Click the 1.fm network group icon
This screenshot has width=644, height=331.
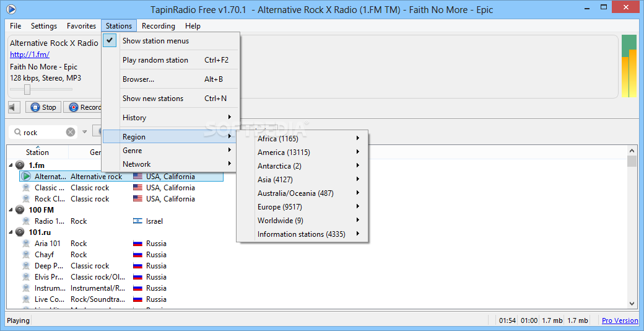pos(20,165)
